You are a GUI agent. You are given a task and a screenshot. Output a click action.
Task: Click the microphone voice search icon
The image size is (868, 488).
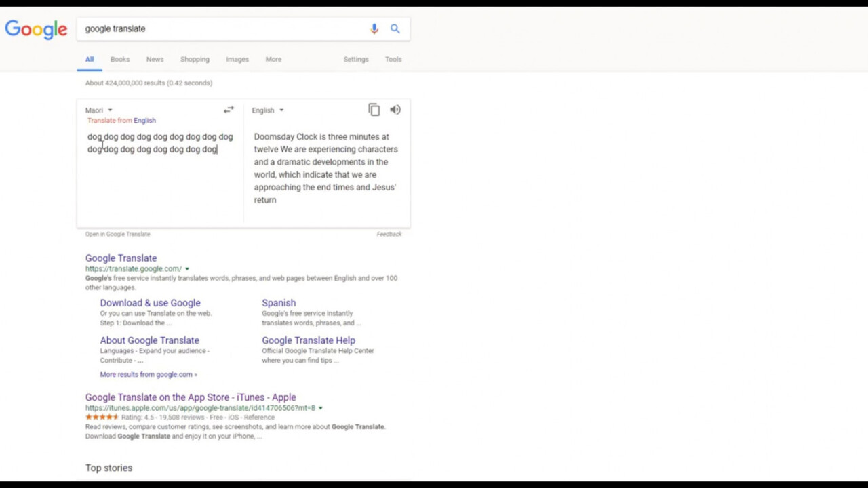tap(374, 28)
